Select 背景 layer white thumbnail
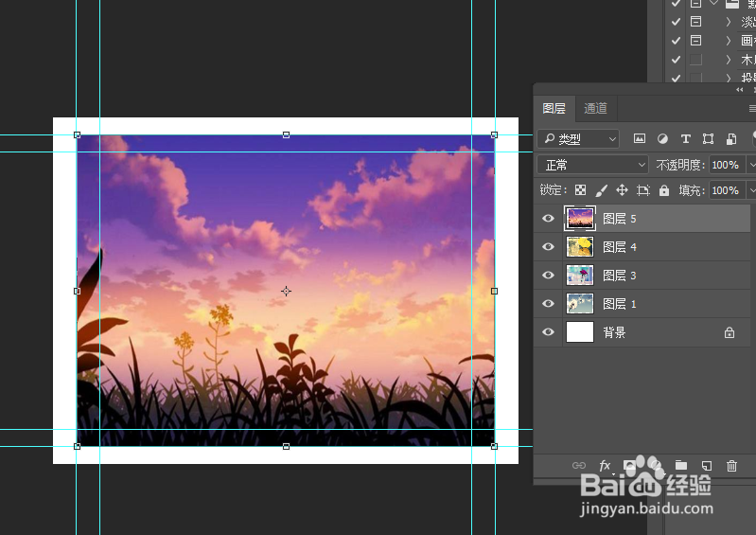 point(579,332)
